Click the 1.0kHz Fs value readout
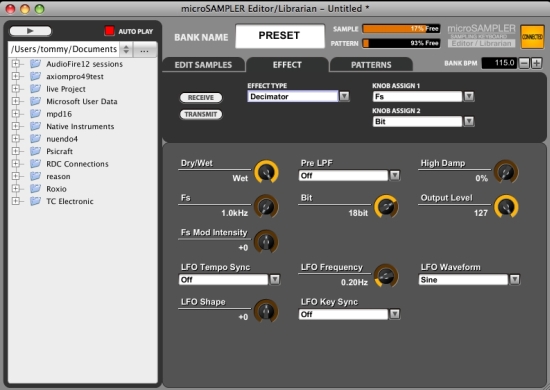The image size is (550, 390). (x=235, y=213)
